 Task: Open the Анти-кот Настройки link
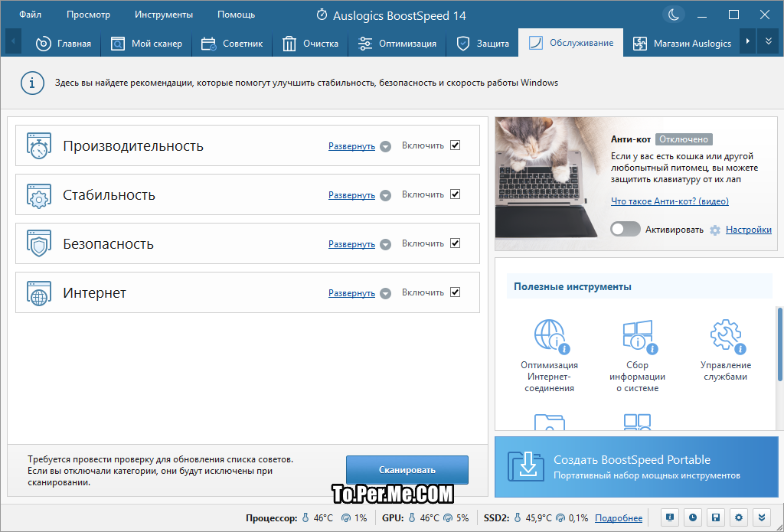pos(749,230)
